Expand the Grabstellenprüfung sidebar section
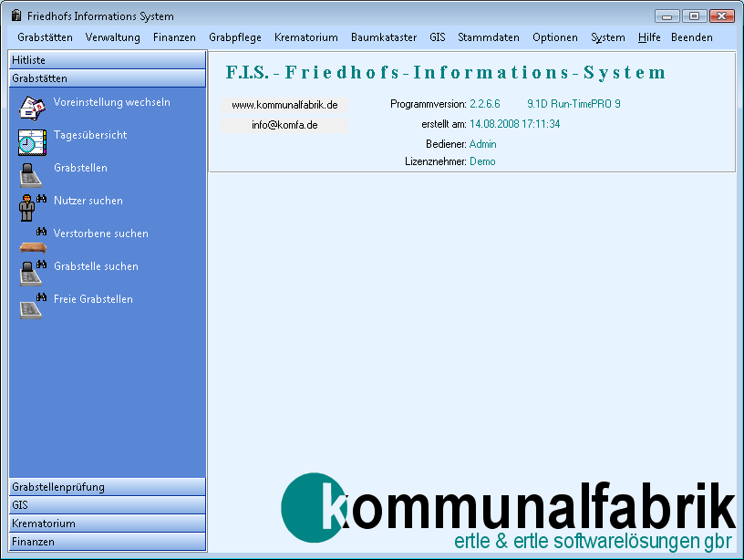This screenshot has height=560, width=744. point(108,487)
